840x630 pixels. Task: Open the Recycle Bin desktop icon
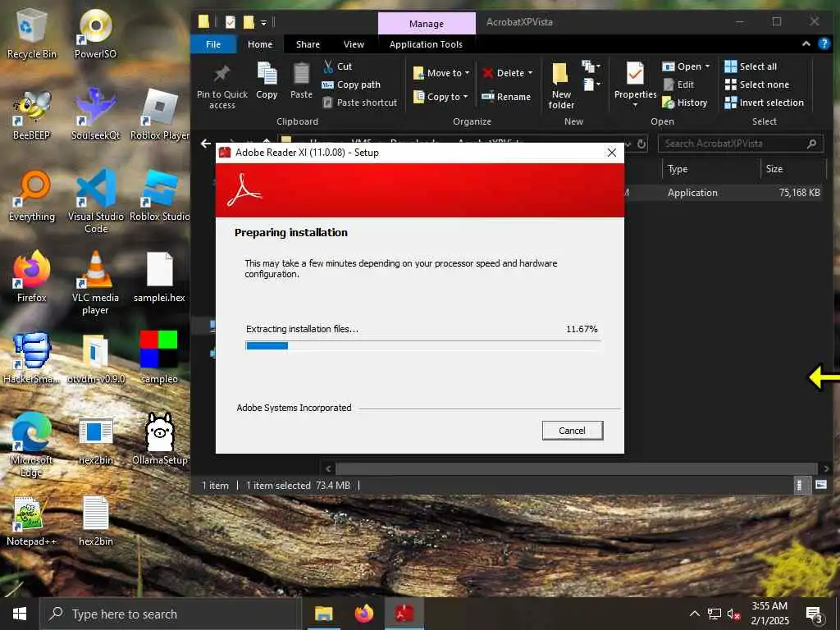[x=32, y=34]
